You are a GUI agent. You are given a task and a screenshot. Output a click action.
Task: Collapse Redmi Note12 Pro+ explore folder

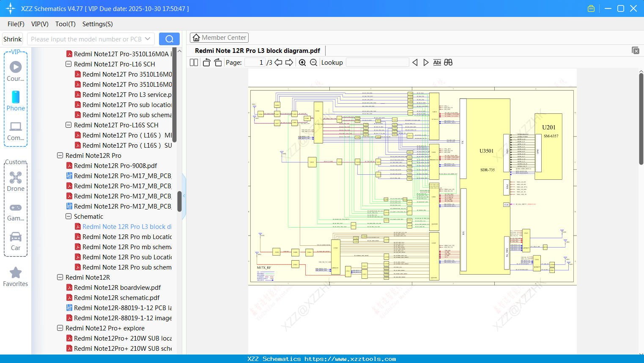(x=60, y=328)
